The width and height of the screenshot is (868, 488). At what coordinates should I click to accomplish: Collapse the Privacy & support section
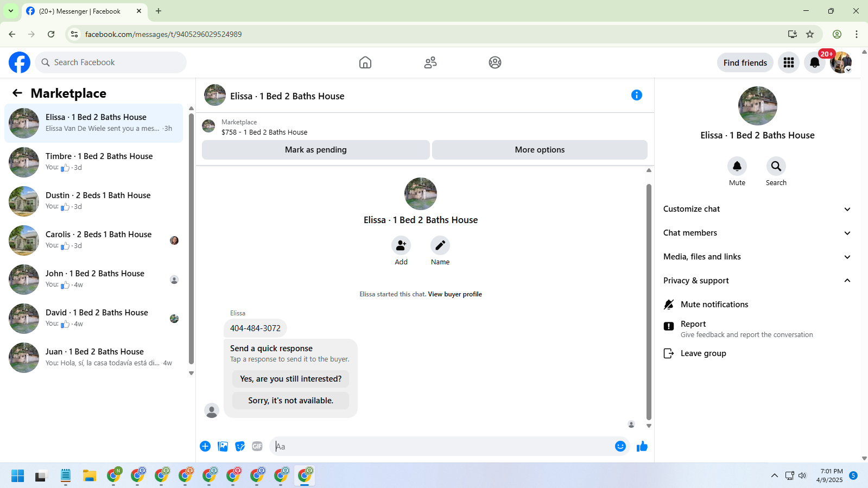pos(757,281)
